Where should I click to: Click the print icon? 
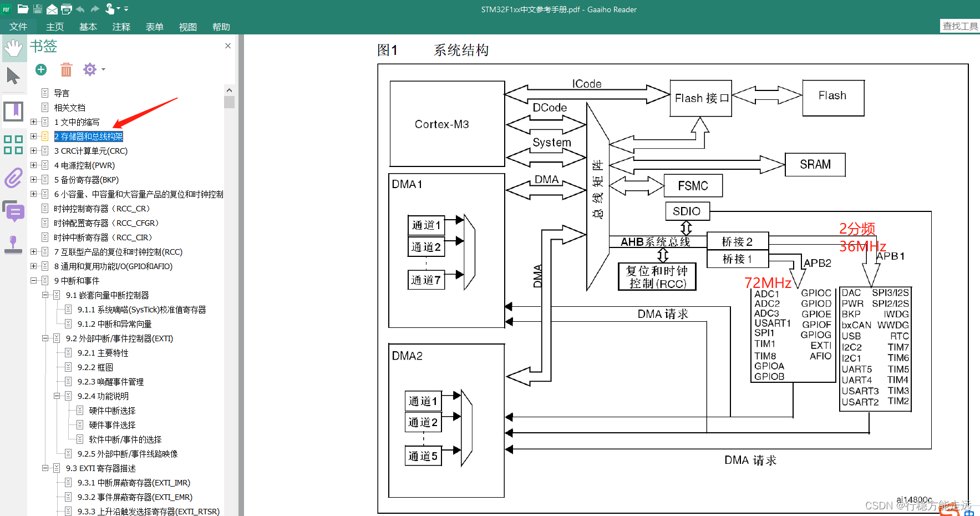pos(67,9)
